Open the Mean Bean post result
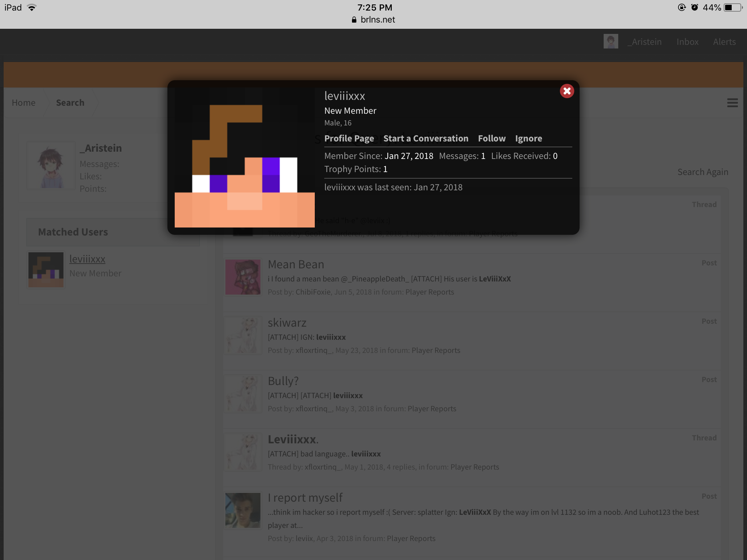Image resolution: width=747 pixels, height=560 pixels. (296, 264)
